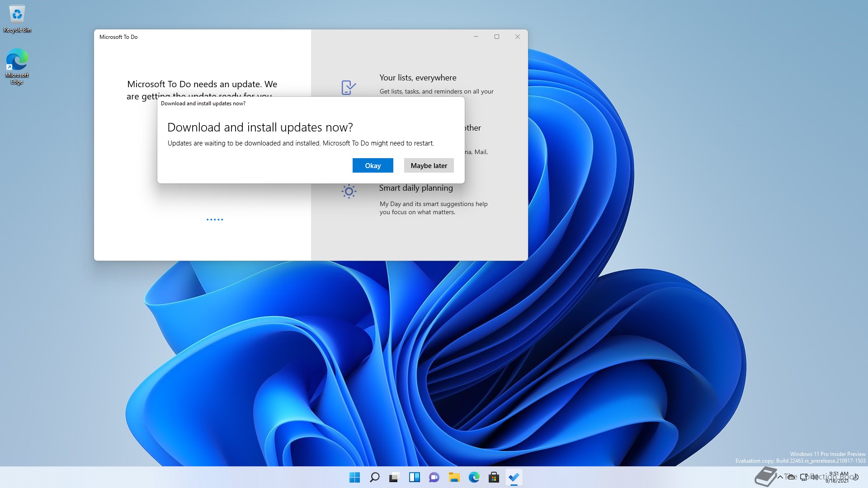
Task: Open taskbar Search
Action: [375, 477]
